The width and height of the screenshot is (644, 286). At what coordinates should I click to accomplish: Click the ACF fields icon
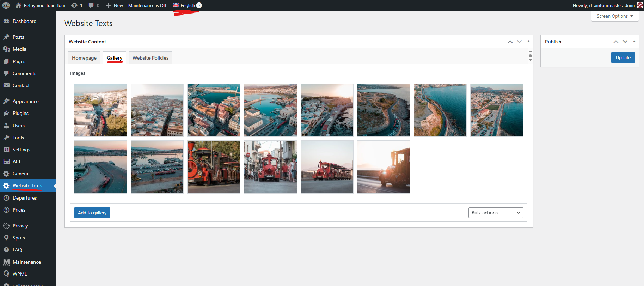[x=6, y=162]
